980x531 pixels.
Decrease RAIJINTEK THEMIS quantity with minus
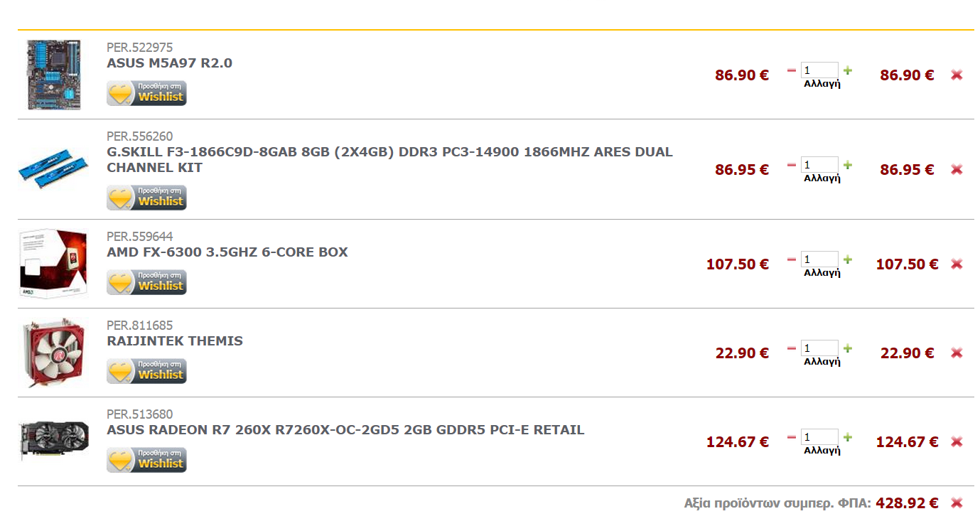(x=792, y=348)
